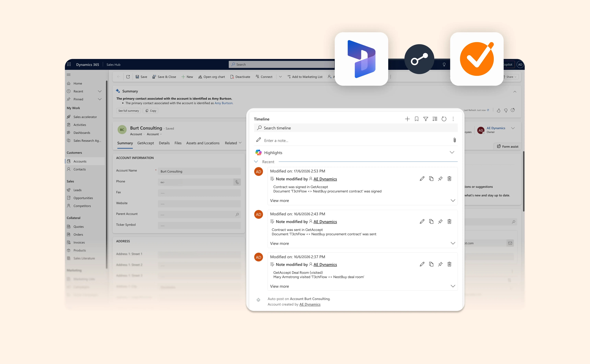
Task: Click the New record button
Action: coord(187,77)
